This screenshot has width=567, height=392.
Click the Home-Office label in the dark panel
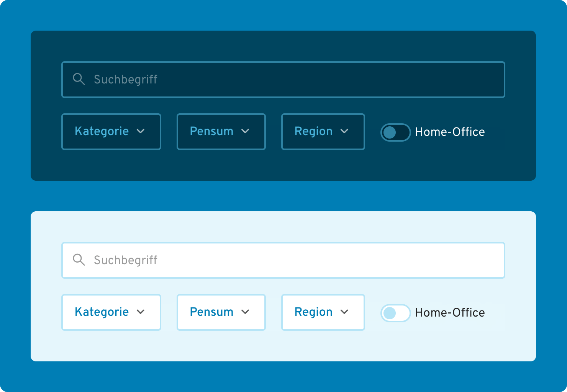click(x=450, y=132)
